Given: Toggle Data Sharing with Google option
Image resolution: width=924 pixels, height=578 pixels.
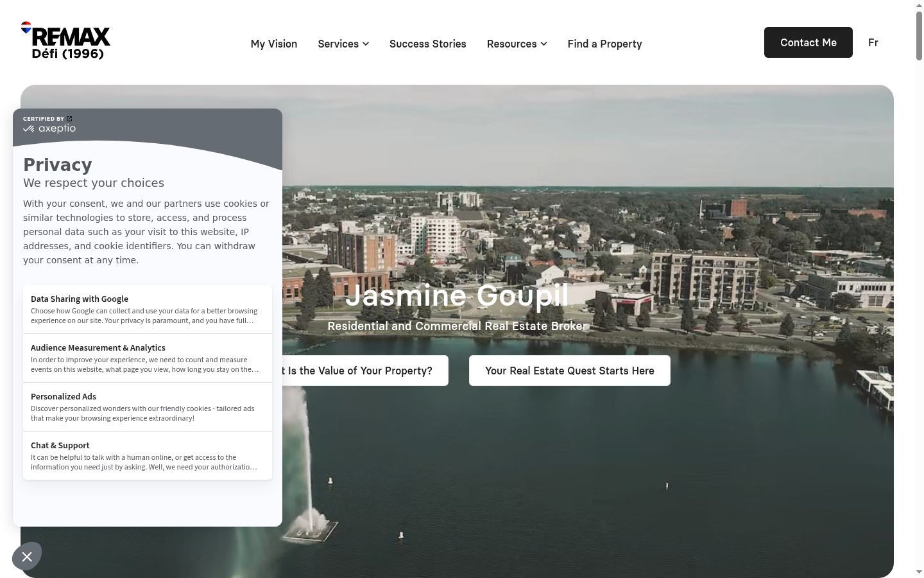Looking at the screenshot, I should [x=148, y=310].
